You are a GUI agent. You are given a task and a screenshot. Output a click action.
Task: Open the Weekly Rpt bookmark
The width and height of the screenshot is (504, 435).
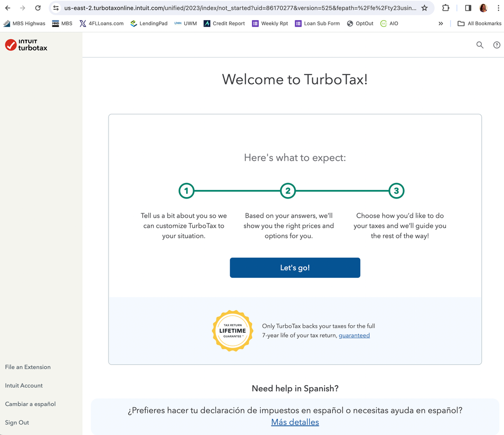[x=270, y=23]
